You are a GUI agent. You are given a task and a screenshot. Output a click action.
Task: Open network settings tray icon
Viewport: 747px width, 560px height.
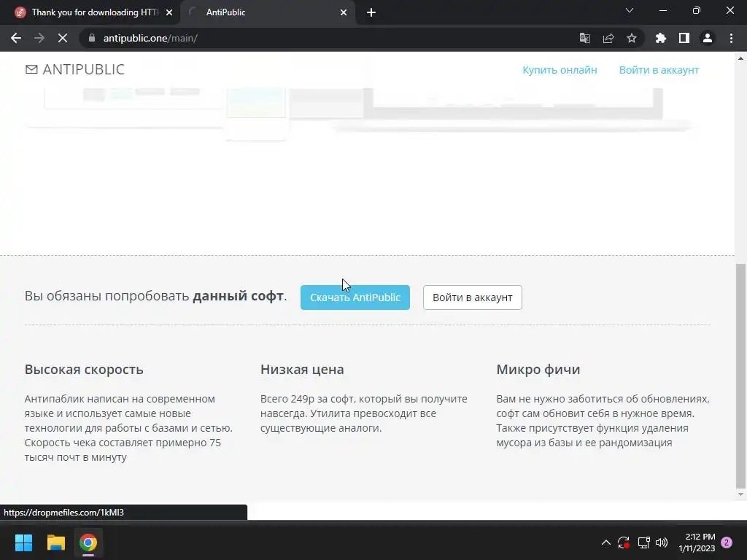(x=643, y=542)
